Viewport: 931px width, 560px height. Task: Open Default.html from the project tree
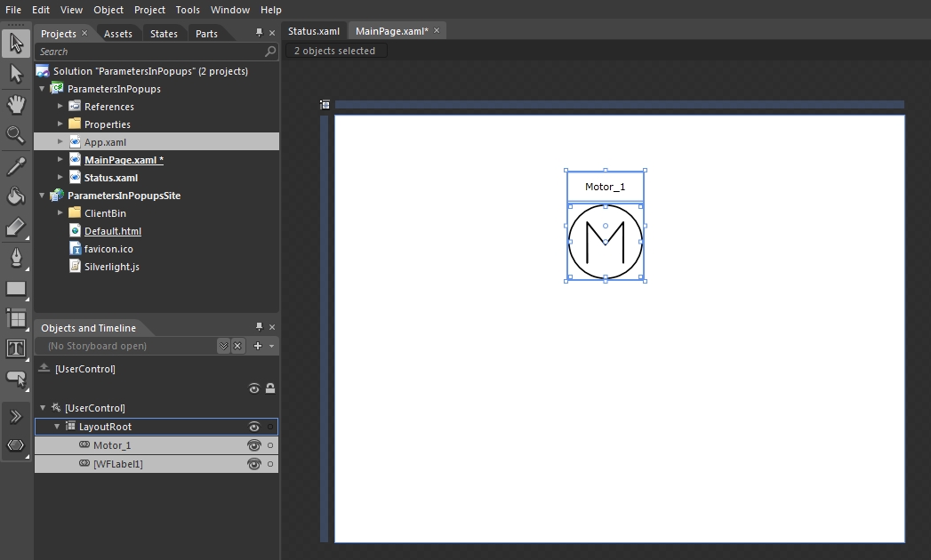112,231
